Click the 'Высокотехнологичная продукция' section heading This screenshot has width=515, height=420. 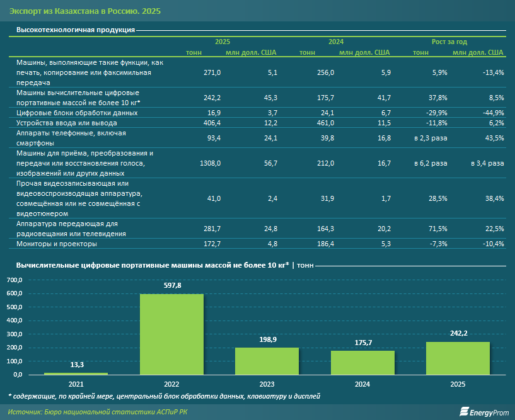tap(76, 30)
